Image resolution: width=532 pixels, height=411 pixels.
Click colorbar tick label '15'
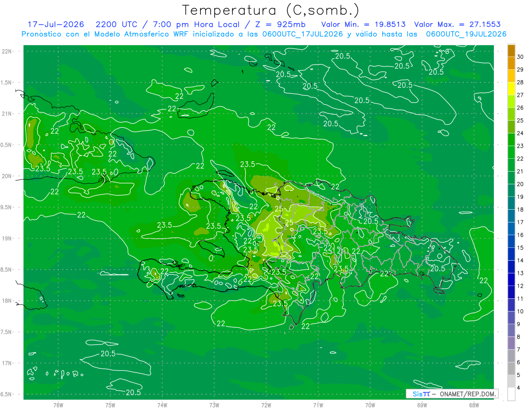pyautogui.click(x=520, y=247)
